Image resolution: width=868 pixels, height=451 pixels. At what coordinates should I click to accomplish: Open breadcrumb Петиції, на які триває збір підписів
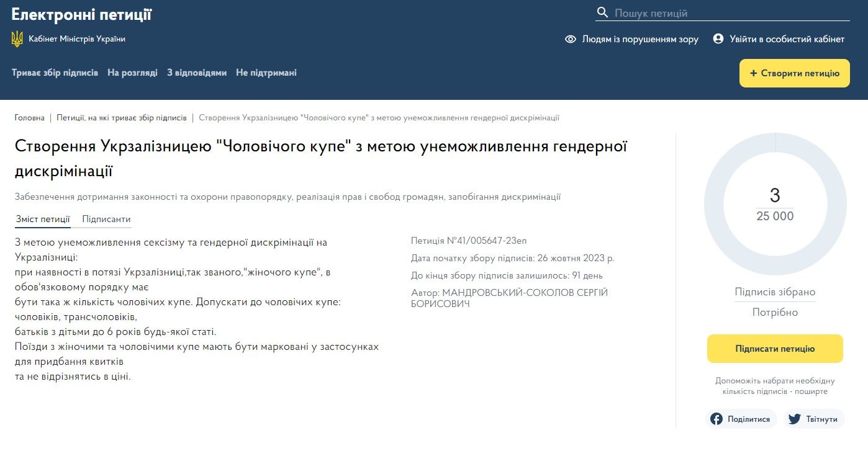pyautogui.click(x=121, y=118)
